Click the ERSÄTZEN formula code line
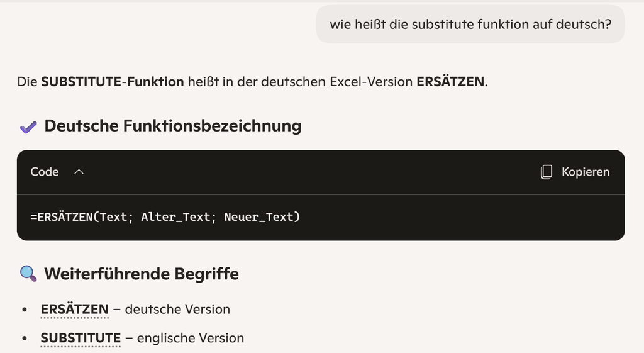Screen dimensions: 644x353 [165, 217]
